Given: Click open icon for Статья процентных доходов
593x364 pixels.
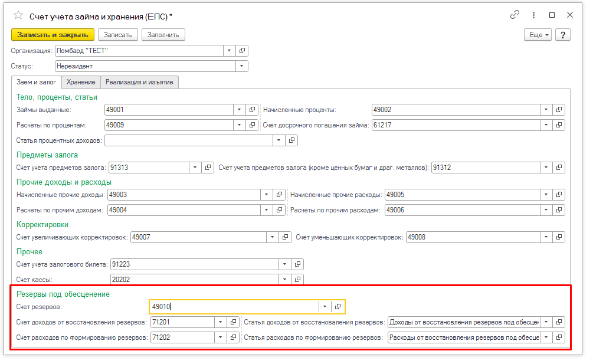Looking at the screenshot, I should (x=291, y=140).
